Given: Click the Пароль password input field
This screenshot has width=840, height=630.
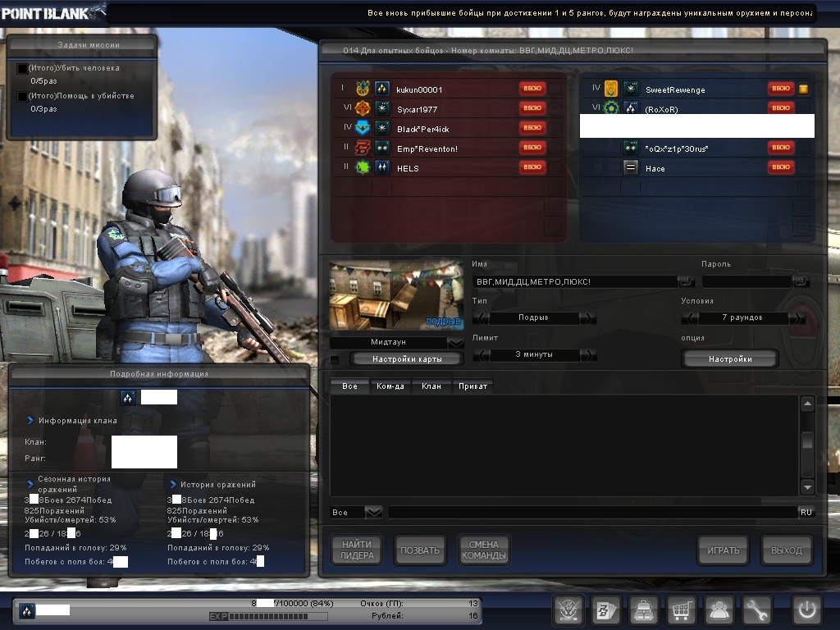Looking at the screenshot, I should [x=745, y=281].
